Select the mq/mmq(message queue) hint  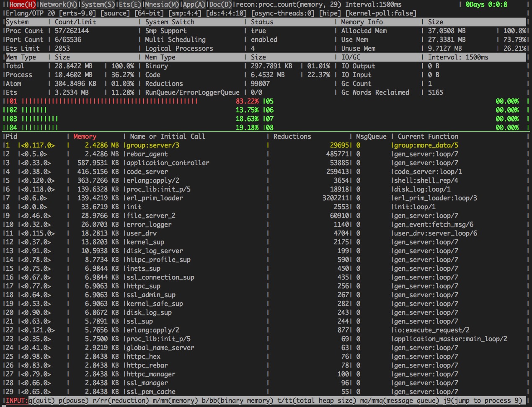click(400, 400)
